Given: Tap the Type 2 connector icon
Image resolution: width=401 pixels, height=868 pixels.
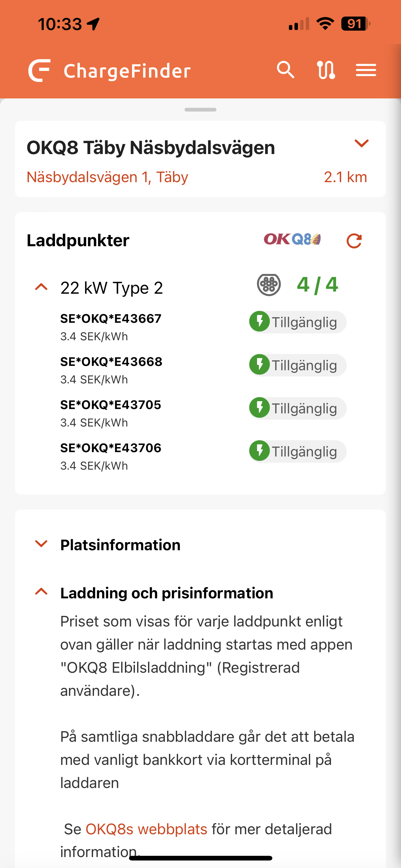Looking at the screenshot, I should coord(269,285).
